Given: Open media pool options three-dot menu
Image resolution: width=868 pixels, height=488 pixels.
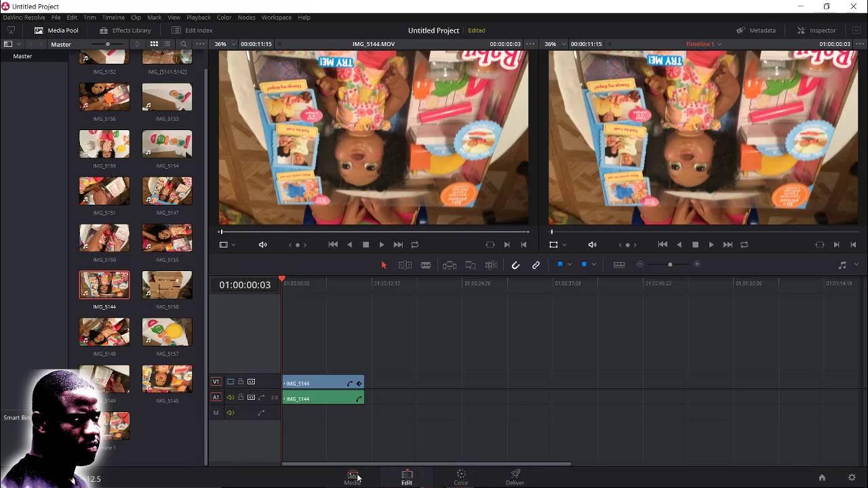Looking at the screenshot, I should [200, 44].
